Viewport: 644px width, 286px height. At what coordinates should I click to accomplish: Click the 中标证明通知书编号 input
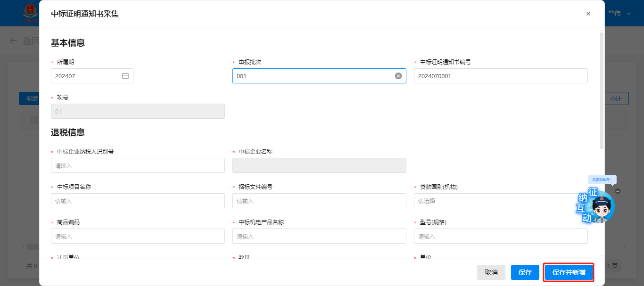(501, 76)
